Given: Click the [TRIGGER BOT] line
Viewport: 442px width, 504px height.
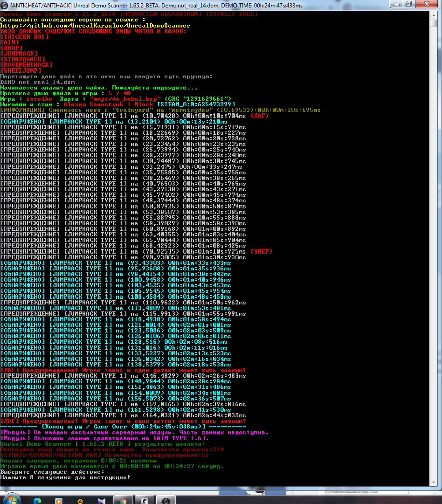Looking at the screenshot, I should click(x=24, y=37).
